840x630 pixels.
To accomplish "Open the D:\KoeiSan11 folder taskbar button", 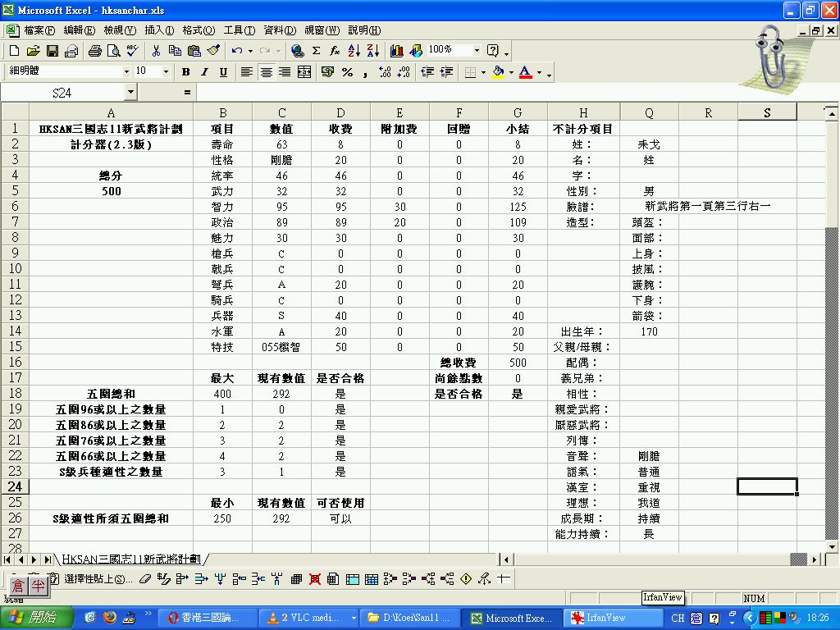I will pyautogui.click(x=410, y=618).
